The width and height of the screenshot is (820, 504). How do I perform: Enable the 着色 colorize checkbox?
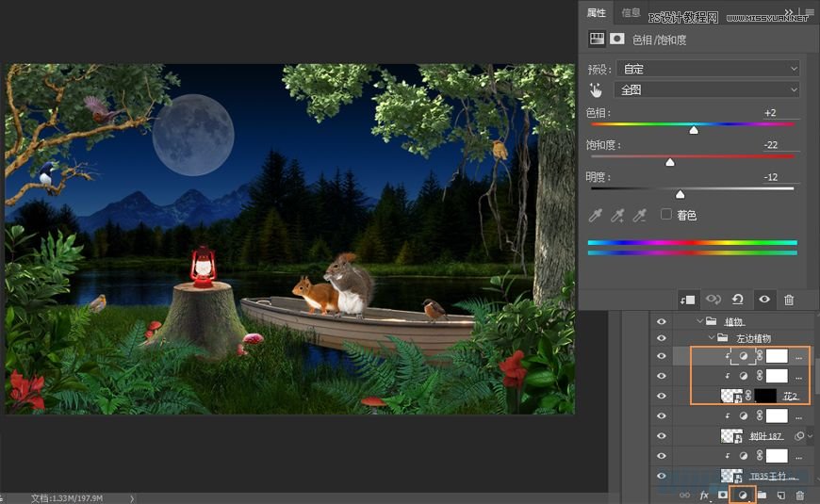[666, 215]
